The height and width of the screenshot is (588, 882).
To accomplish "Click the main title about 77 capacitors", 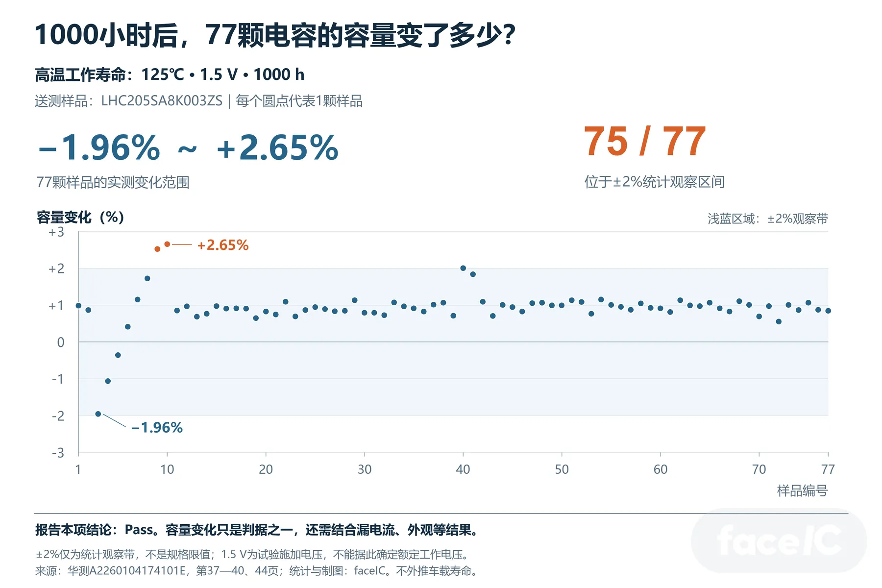I will click(x=275, y=35).
